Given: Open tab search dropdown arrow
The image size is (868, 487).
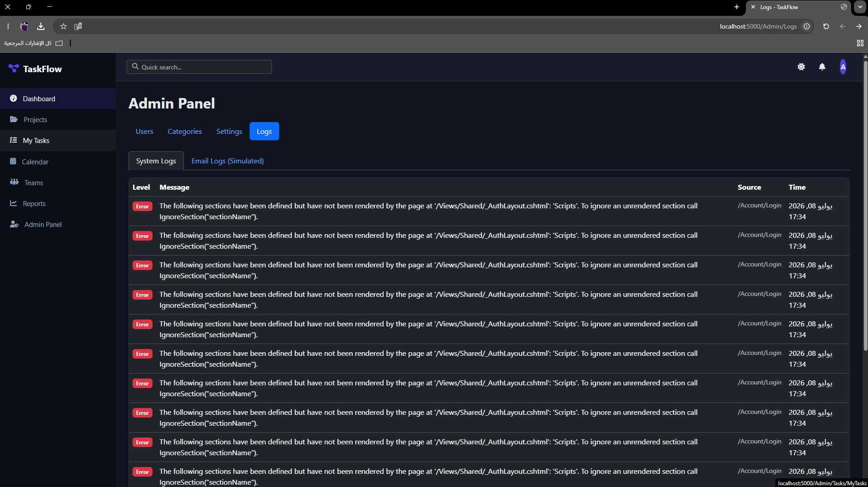Looking at the screenshot, I should click(860, 7).
